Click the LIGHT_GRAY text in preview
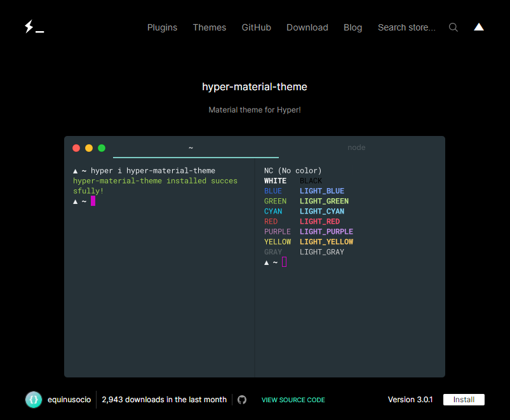Screen dimensions: 510x420 coord(322,252)
